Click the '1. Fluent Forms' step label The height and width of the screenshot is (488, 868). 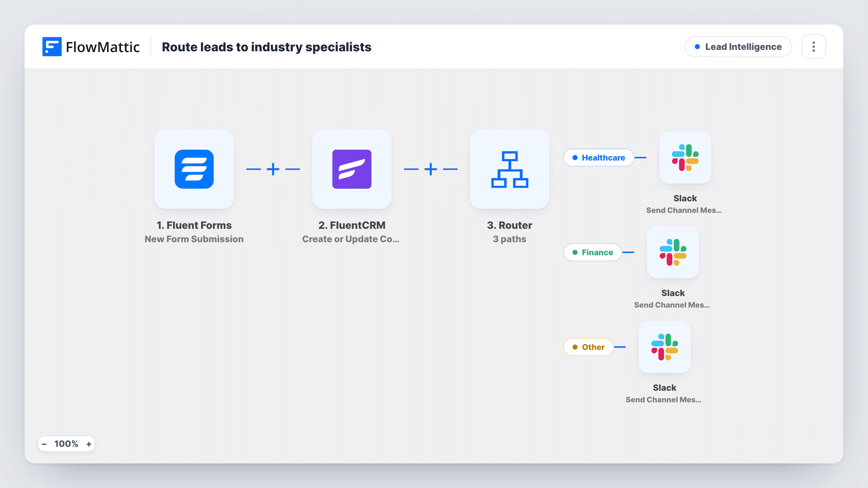pyautogui.click(x=194, y=225)
